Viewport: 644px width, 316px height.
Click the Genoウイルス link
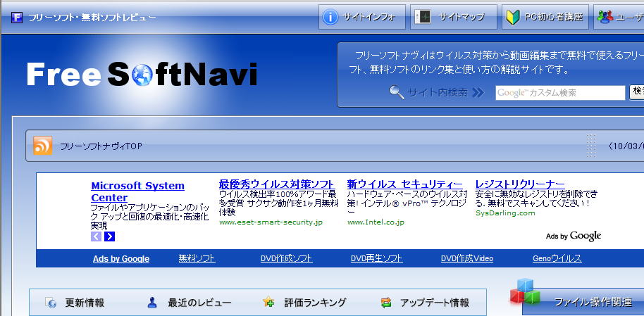pyautogui.click(x=557, y=258)
